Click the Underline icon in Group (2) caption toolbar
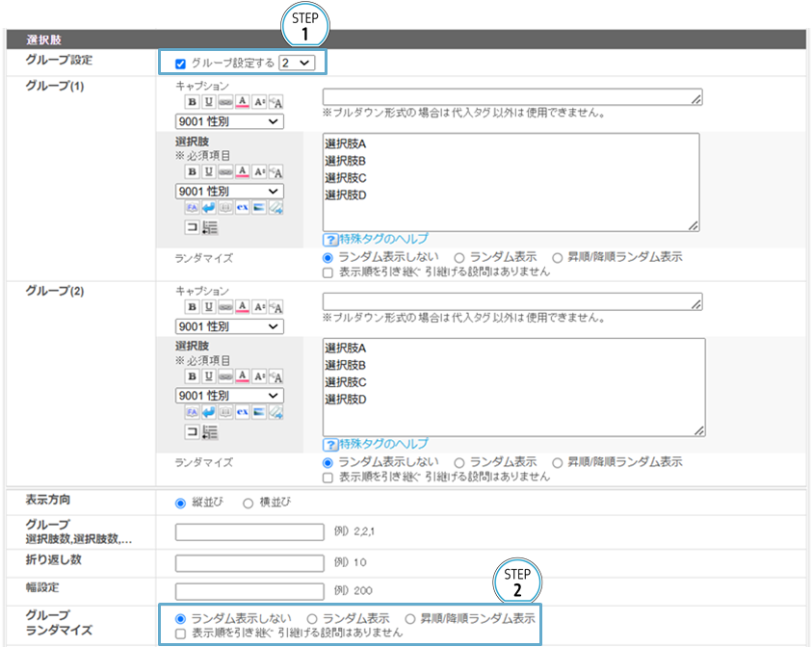Image resolution: width=812 pixels, height=647 pixels. coord(208,307)
